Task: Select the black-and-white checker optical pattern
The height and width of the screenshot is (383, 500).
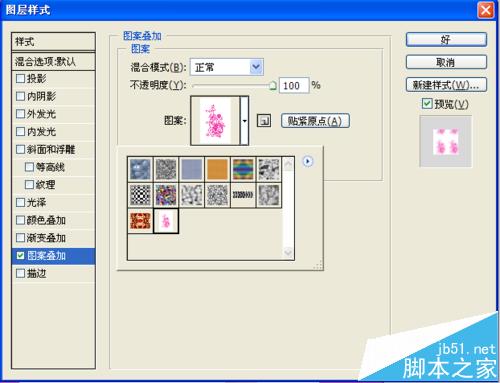Action: coord(140,195)
